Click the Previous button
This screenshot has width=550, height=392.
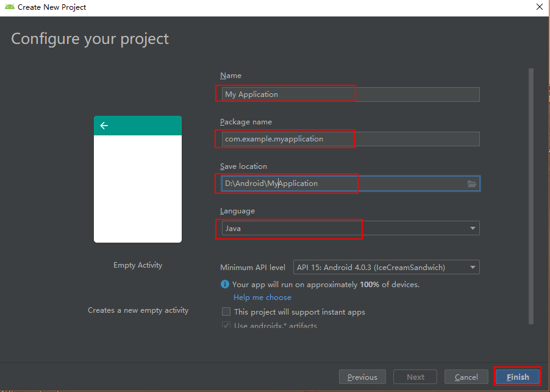(x=362, y=376)
